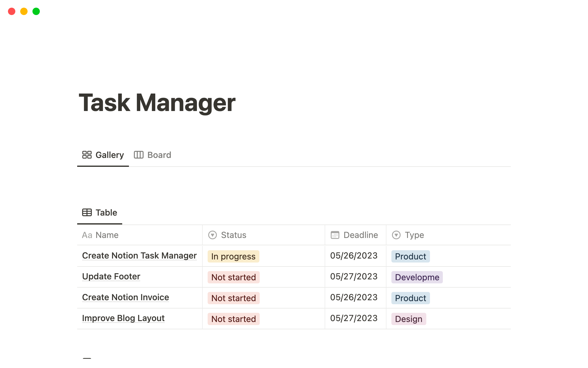
Task: Open Design type tag selector
Action: 409,319
